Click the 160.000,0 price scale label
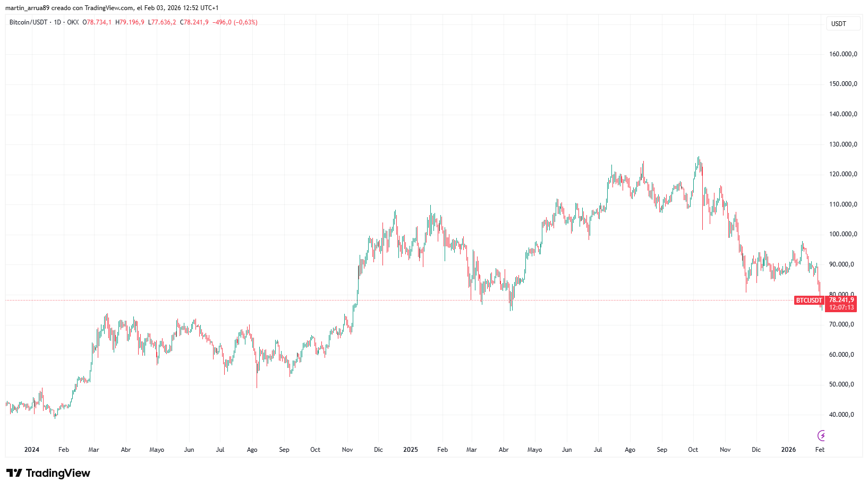The image size is (868, 489). [843, 54]
